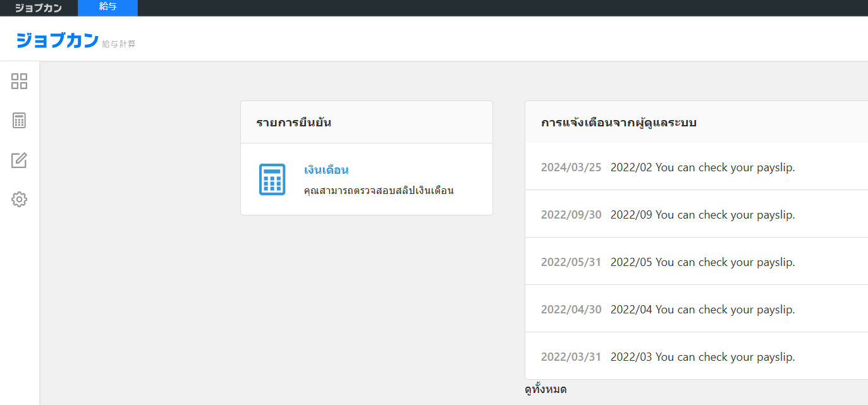Open the 2022/02 payslip notification message
This screenshot has height=405, width=868.
[702, 167]
